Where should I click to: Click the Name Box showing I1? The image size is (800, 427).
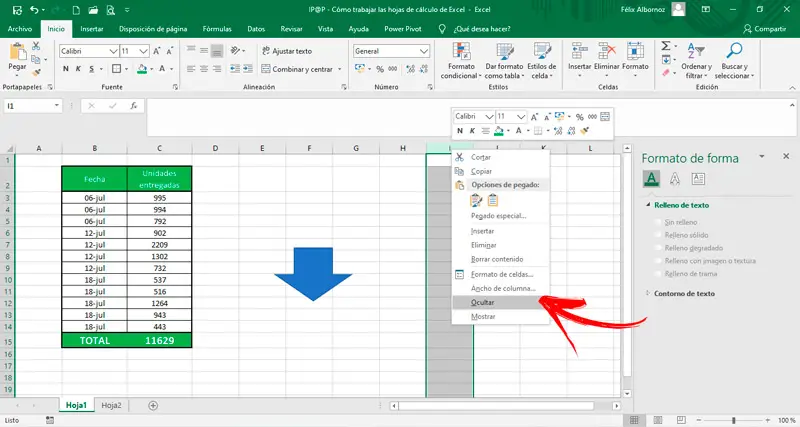tap(30, 105)
